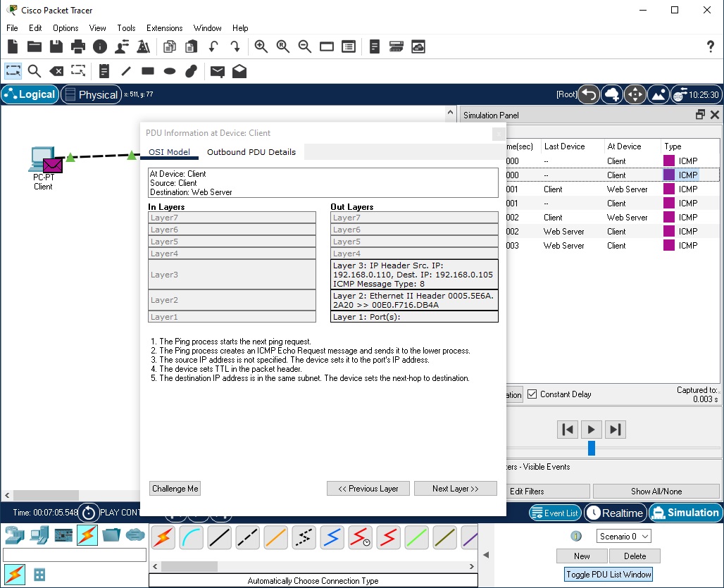Choose the Delete tool

(x=56, y=71)
